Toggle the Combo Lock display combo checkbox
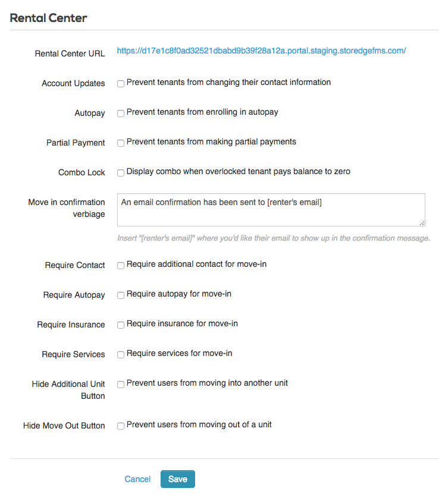The height and width of the screenshot is (504, 439). click(x=121, y=173)
